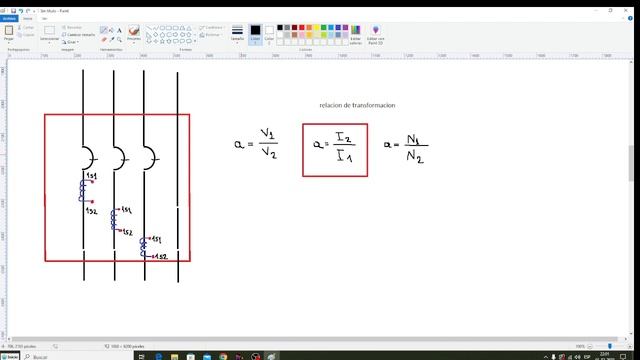The height and width of the screenshot is (360, 640).
Task: Open the Rotate (Girar) dropdown
Action: pos(71,42)
